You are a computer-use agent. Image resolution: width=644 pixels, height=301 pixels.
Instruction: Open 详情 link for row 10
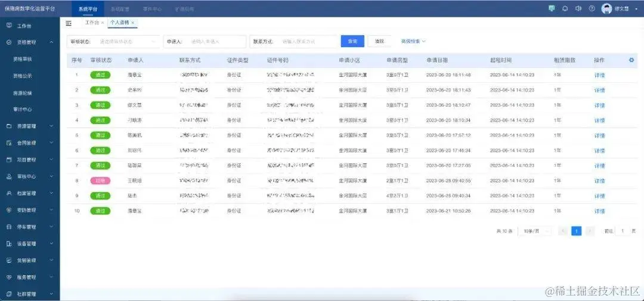click(600, 211)
